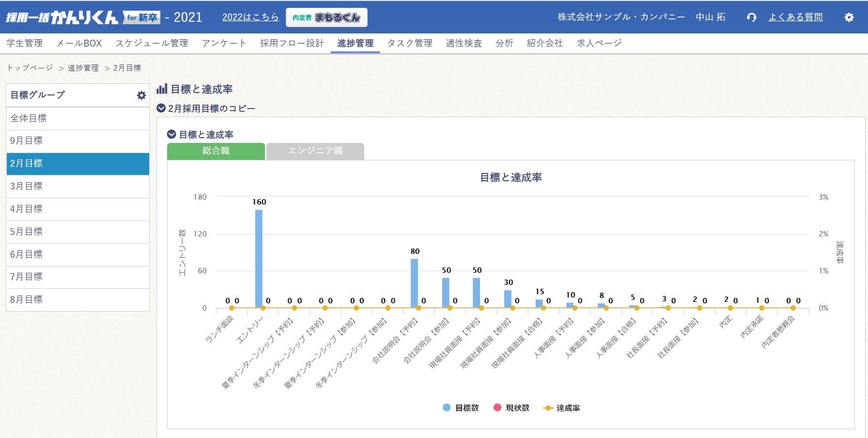Viewport: 868px width, 438px height.
Task: Select 全体目標 in the group list
Action: (77, 118)
